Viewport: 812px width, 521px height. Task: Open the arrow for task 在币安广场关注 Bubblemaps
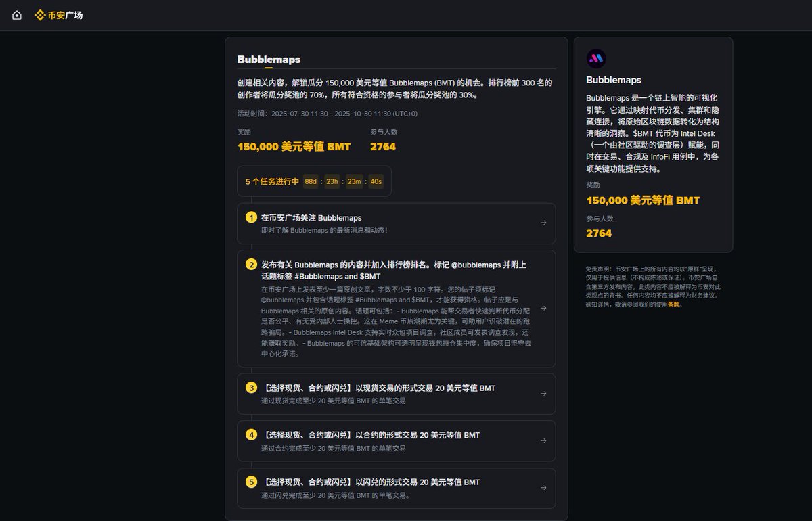click(x=543, y=223)
